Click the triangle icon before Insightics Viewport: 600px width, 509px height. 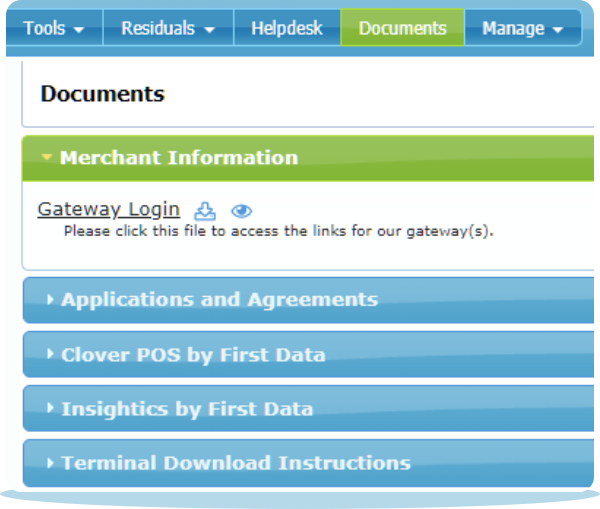50,409
